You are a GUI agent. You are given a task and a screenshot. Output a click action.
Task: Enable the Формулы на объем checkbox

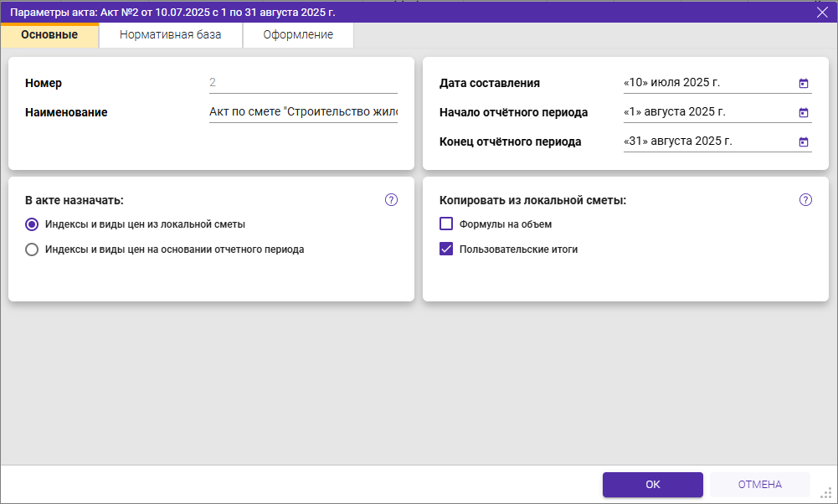tap(446, 224)
